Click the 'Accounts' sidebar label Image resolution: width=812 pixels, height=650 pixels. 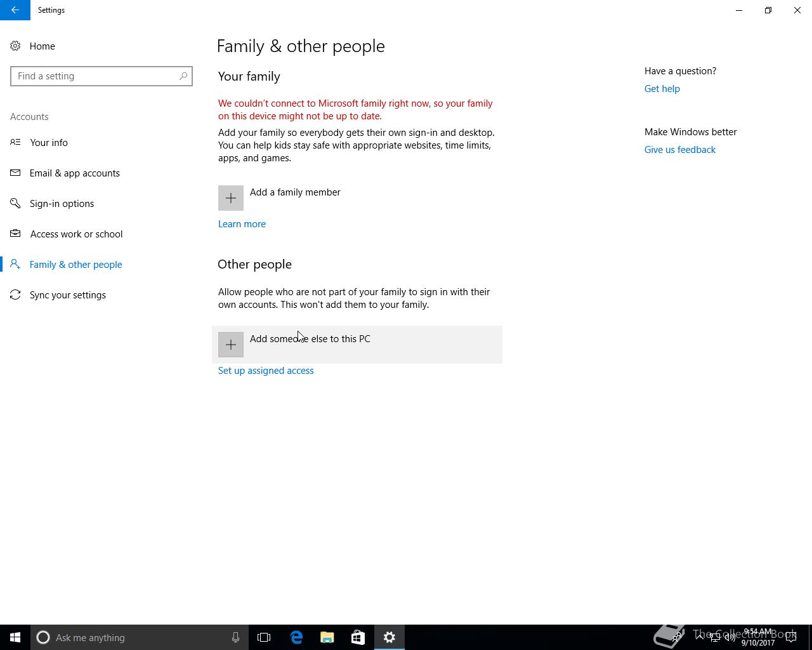click(x=29, y=117)
